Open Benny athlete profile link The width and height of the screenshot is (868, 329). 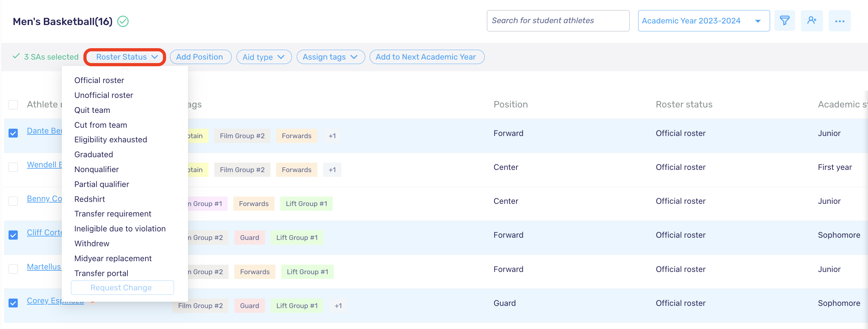pos(44,198)
